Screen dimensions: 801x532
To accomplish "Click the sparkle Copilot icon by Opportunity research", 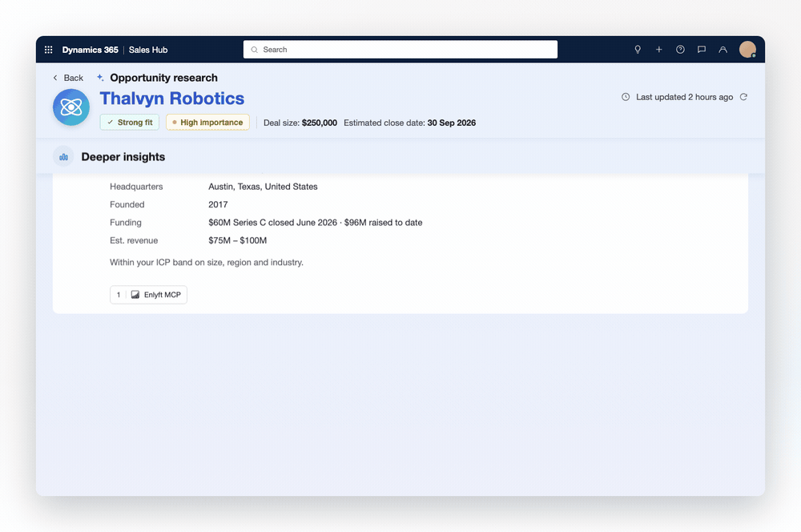I will [100, 78].
